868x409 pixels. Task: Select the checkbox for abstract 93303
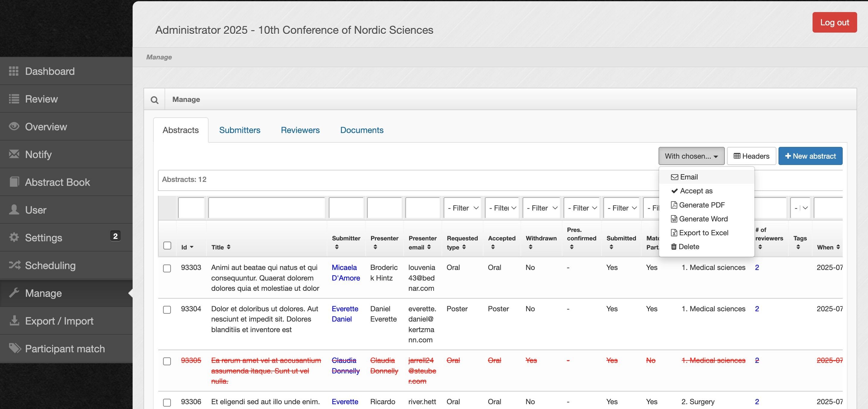167,268
